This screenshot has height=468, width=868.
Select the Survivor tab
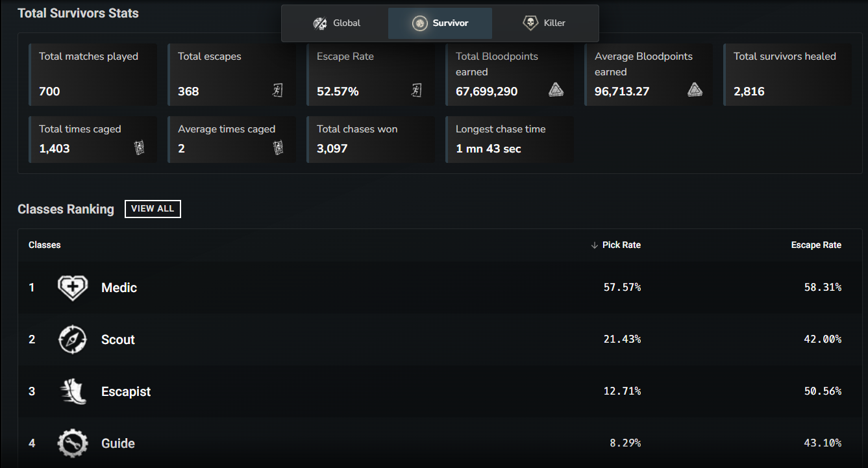[x=440, y=23]
